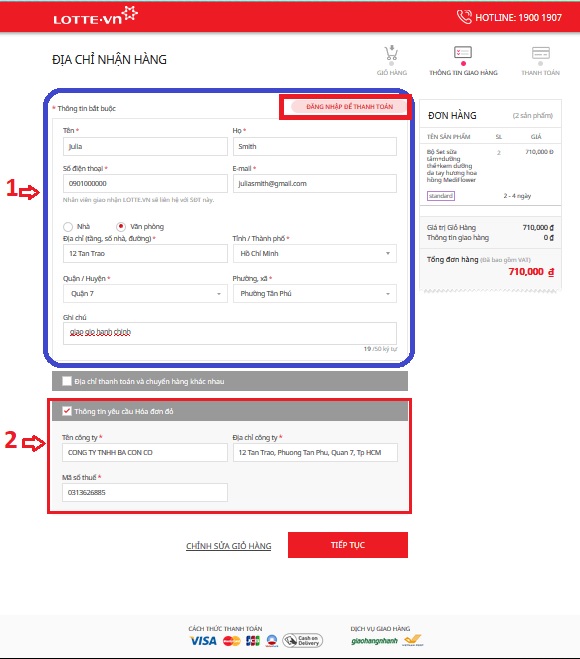Screen dimensions: 580x659
Task: Click the Thông tin giao hàng step label
Action: 463,73
